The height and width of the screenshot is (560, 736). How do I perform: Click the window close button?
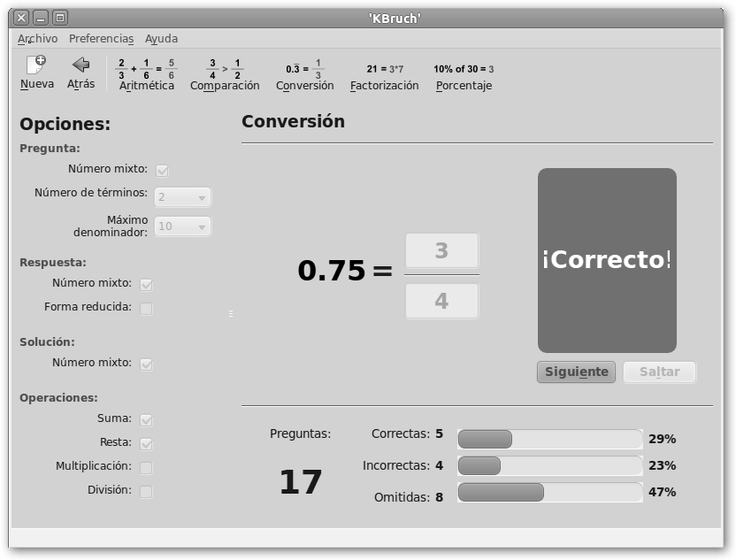tap(22, 18)
